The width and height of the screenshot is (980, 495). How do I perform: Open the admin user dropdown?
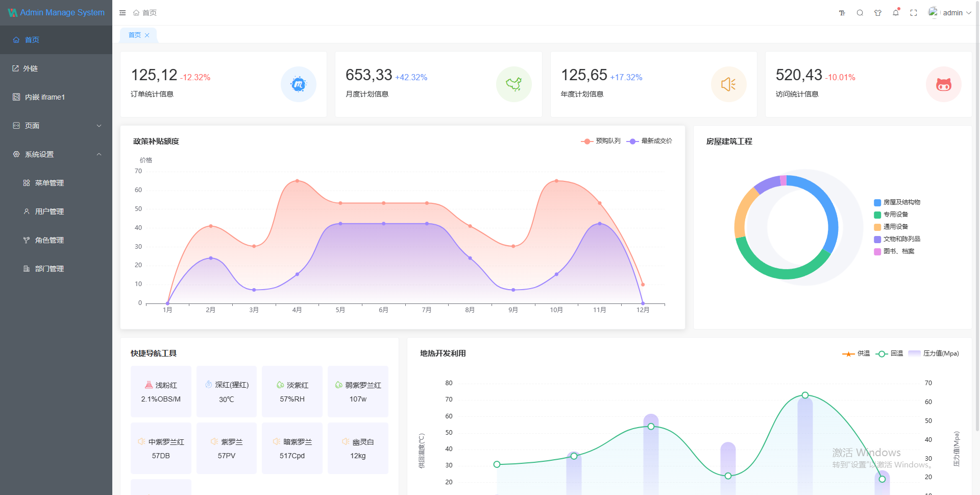point(949,13)
